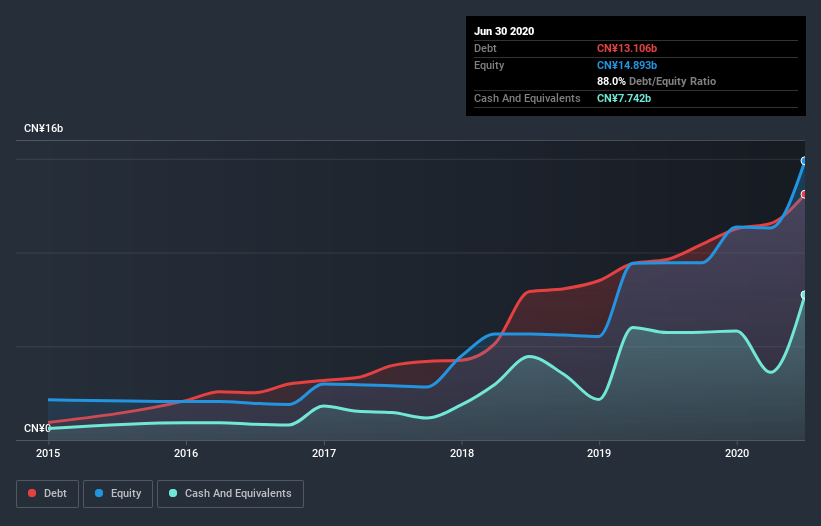Click the 2016 x-axis label
Viewport: 821px width, 526px height.
[x=186, y=453]
